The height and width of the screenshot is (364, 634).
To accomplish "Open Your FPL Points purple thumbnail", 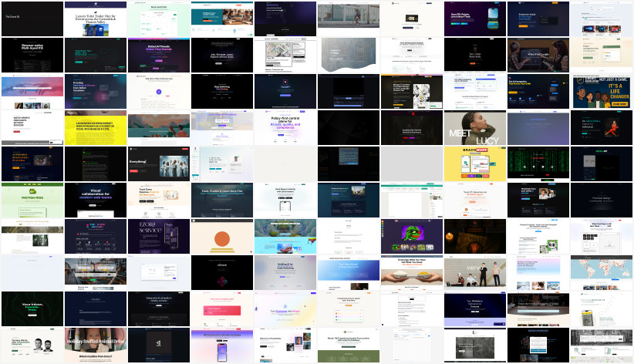I will tap(475, 19).
